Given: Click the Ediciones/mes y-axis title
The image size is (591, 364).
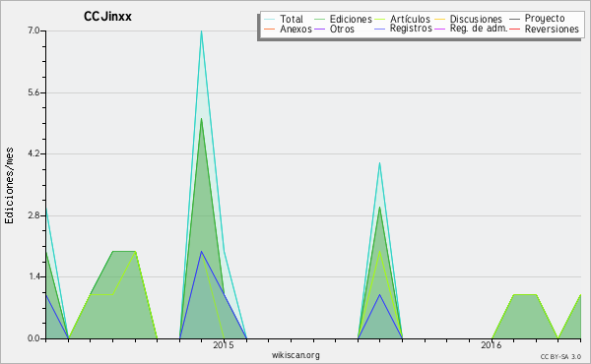Looking at the screenshot, I should (9, 186).
